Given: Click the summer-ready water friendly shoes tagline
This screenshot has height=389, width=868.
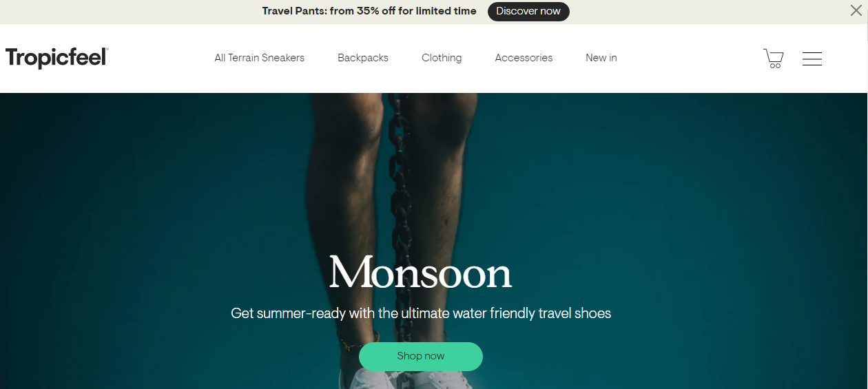Looking at the screenshot, I should pyautogui.click(x=421, y=313).
